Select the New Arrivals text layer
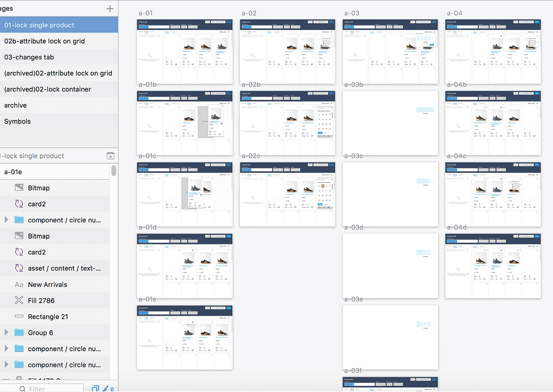This screenshot has height=392, width=553. [55, 284]
